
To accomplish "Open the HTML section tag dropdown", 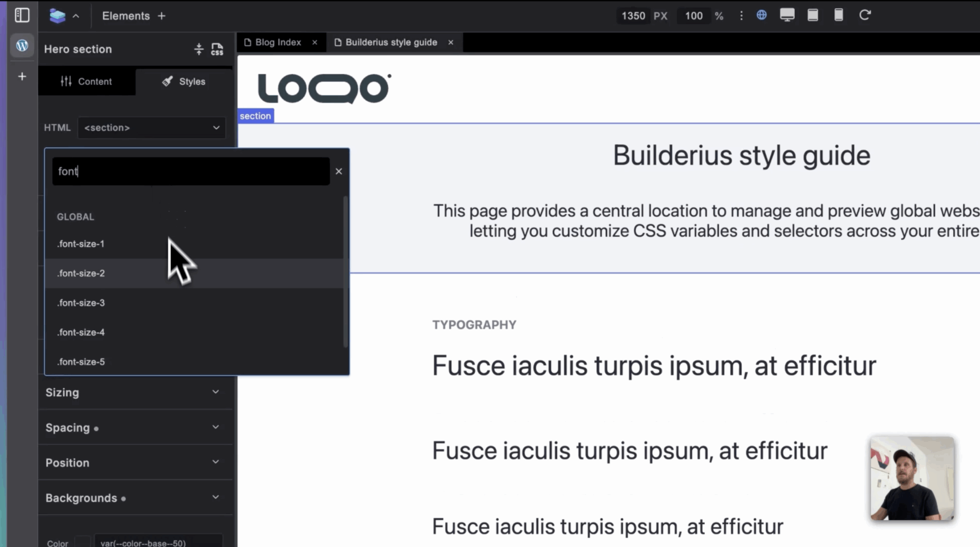I will 152,128.
